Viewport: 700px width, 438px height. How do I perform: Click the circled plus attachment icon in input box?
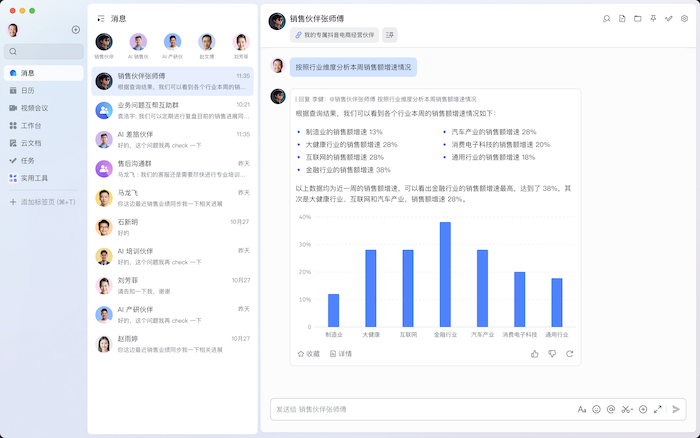(x=643, y=409)
